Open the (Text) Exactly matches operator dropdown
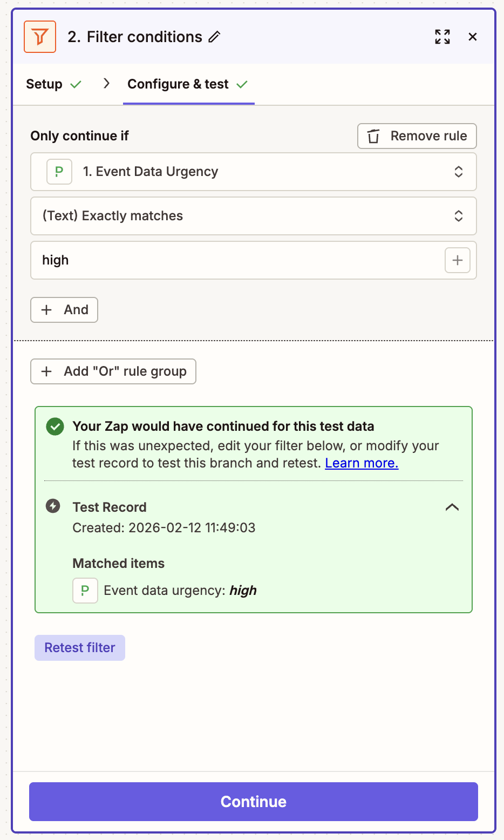The image size is (504, 840). click(458, 216)
